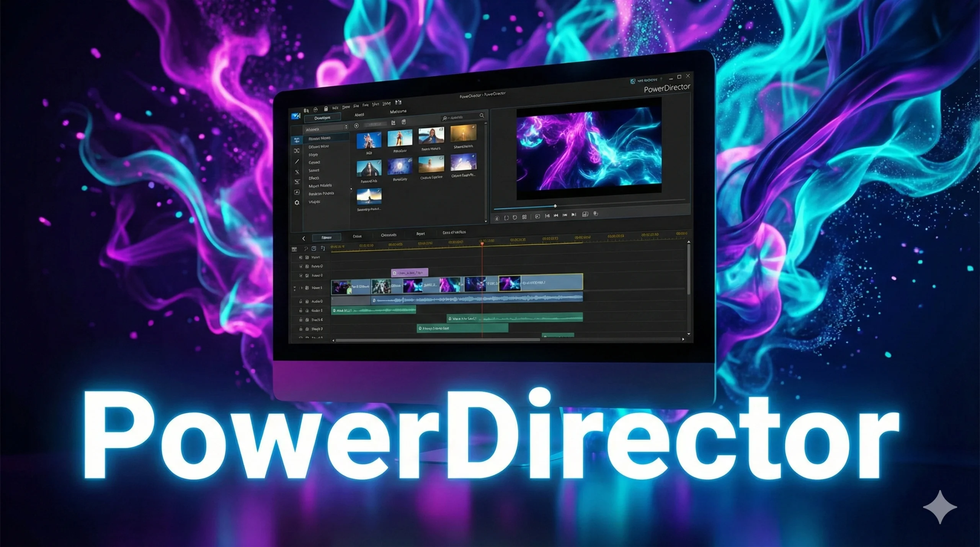Viewport: 980px width, 547px height.
Task: Toggle the lock on the main video track
Action: (x=307, y=288)
